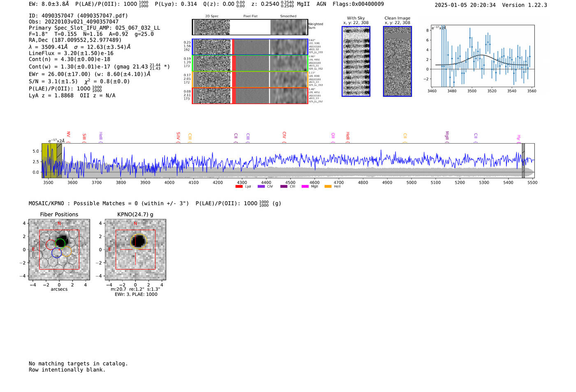Click the 'Cont(w) = 1.30(±0.01)e-17' line
This screenshot has height=392, width=576.
pyautogui.click(x=99, y=66)
